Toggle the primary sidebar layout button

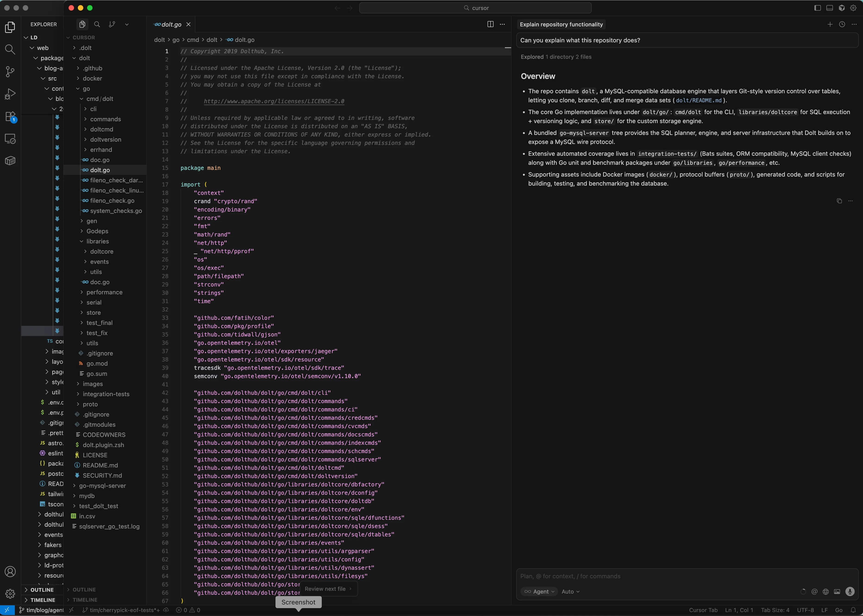click(x=817, y=8)
